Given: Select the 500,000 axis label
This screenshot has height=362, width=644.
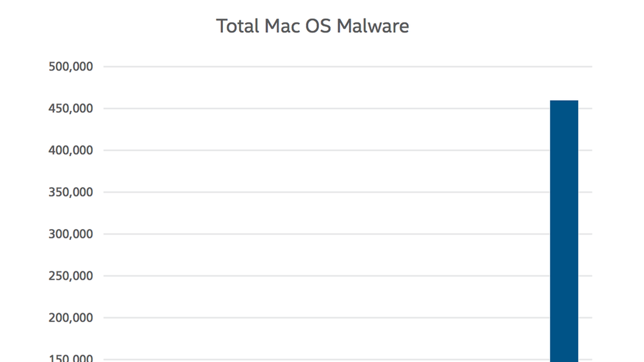Looking at the screenshot, I should 71,66.
